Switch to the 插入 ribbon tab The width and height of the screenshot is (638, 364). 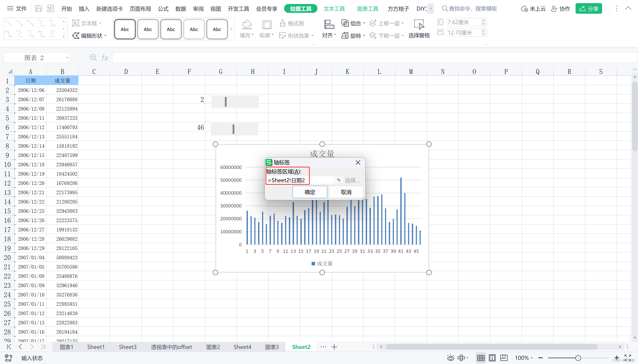coord(84,9)
